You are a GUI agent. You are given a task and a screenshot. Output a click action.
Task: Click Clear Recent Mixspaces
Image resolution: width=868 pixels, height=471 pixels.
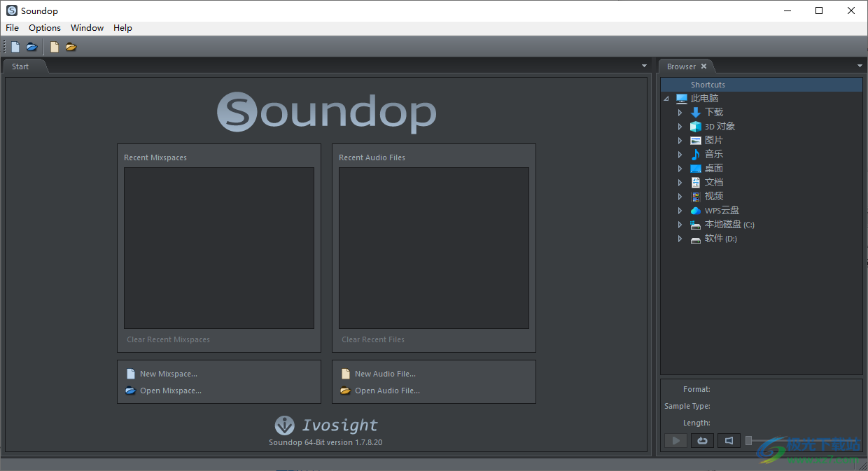point(168,339)
